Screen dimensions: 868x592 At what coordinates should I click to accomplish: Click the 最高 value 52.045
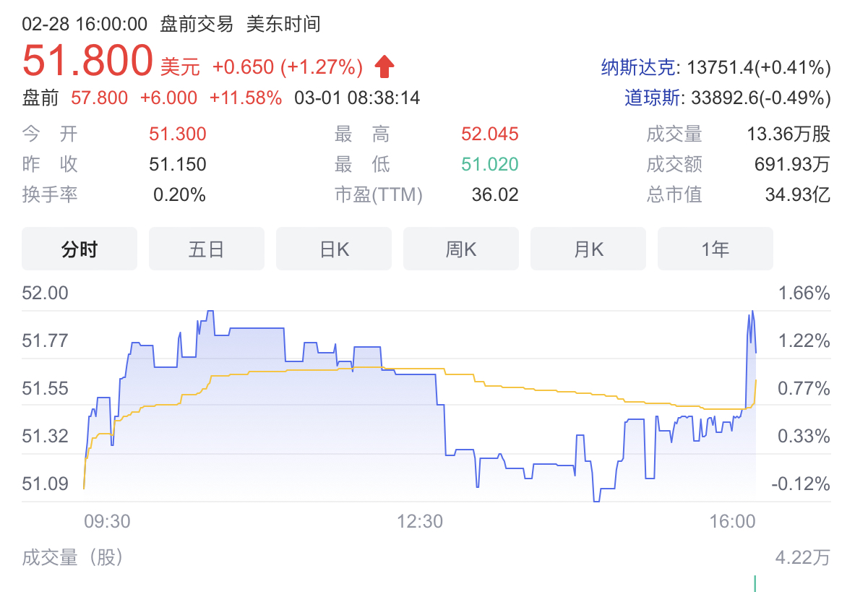pyautogui.click(x=489, y=134)
